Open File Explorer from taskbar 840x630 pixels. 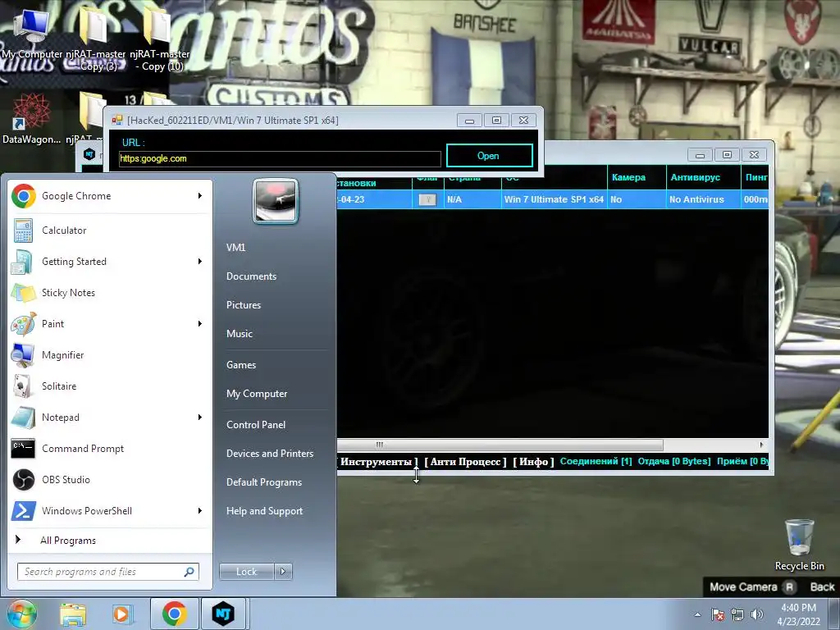tap(73, 614)
